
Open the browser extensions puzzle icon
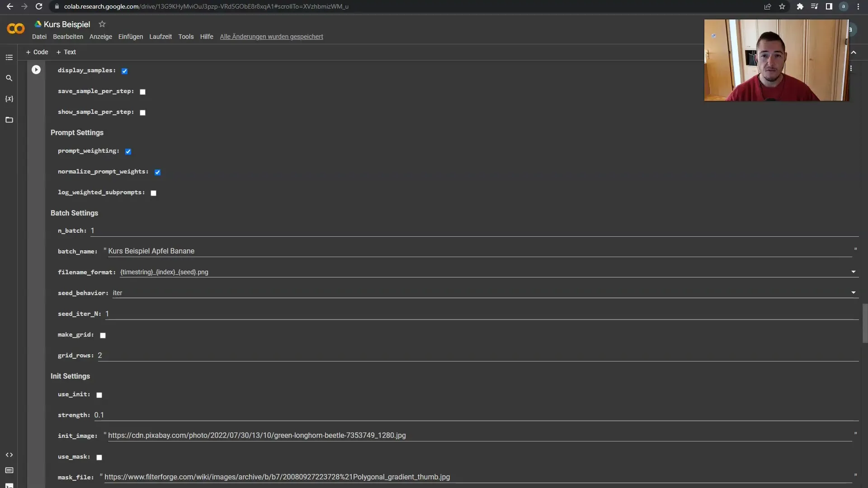tap(800, 6)
